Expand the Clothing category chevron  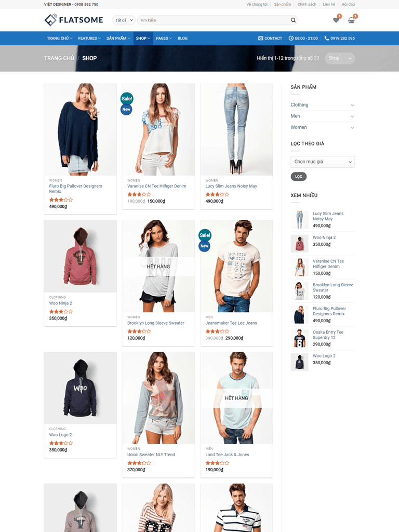(352, 105)
